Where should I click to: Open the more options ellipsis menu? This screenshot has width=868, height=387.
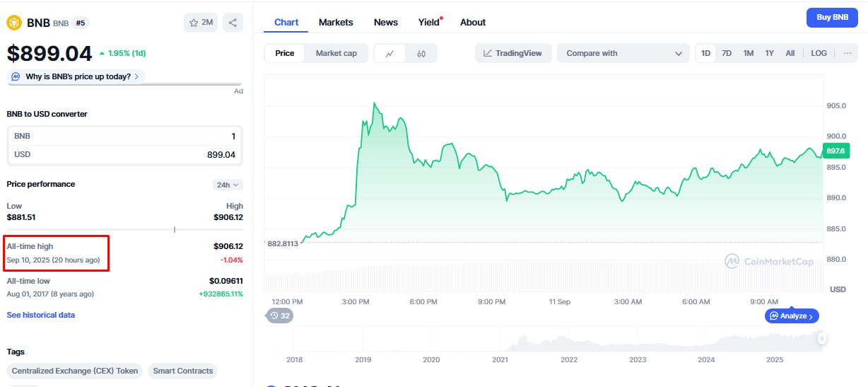coord(848,53)
